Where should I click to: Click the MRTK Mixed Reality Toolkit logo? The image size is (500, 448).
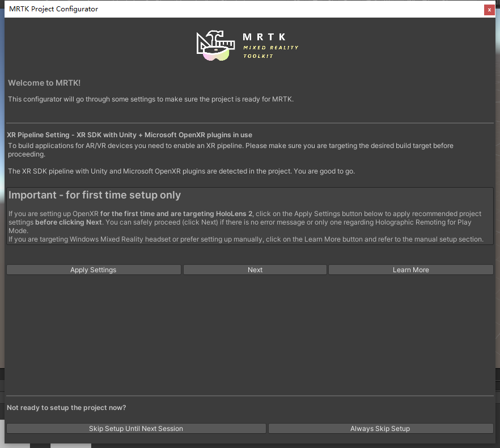click(x=247, y=45)
